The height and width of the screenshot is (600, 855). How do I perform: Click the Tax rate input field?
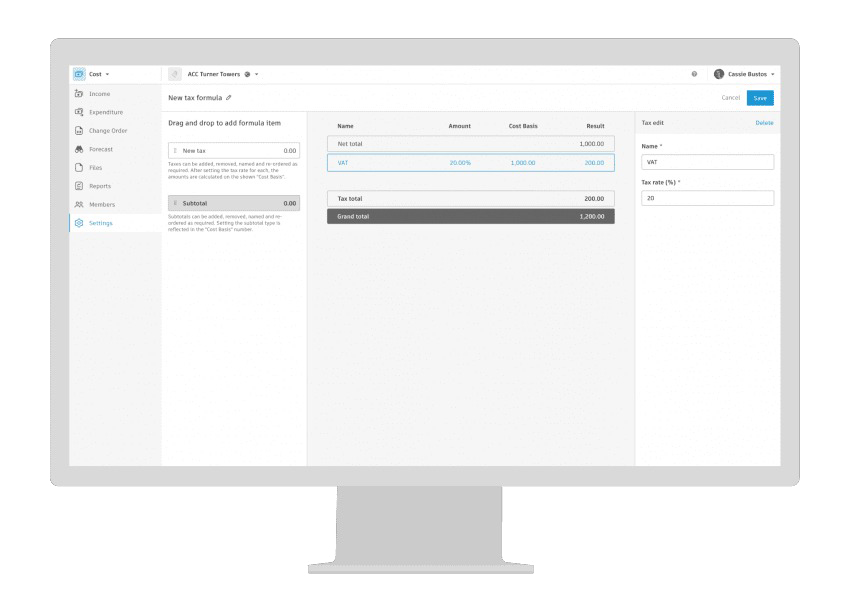(707, 198)
